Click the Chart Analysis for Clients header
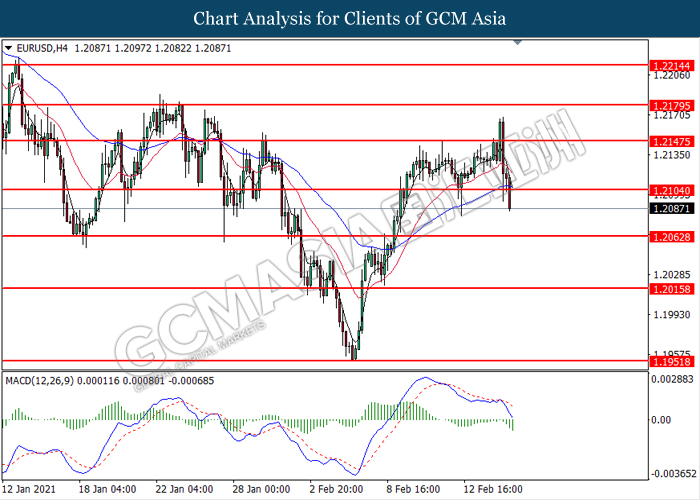 [350, 19]
